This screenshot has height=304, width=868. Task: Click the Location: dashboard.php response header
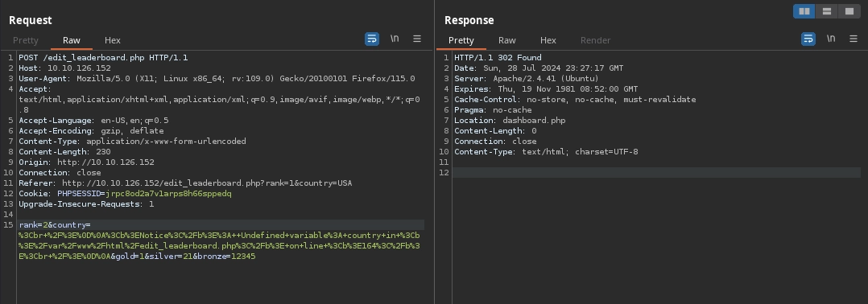point(510,121)
